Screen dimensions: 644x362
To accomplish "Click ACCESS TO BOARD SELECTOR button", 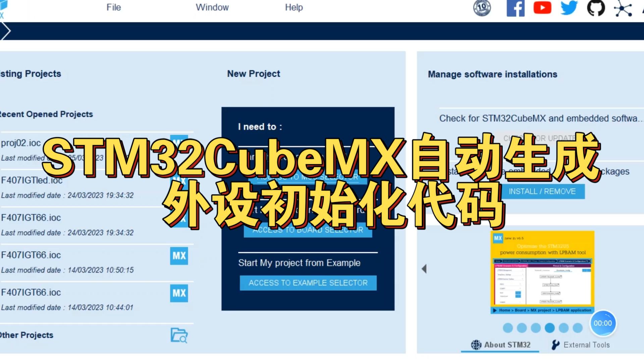I will (308, 230).
